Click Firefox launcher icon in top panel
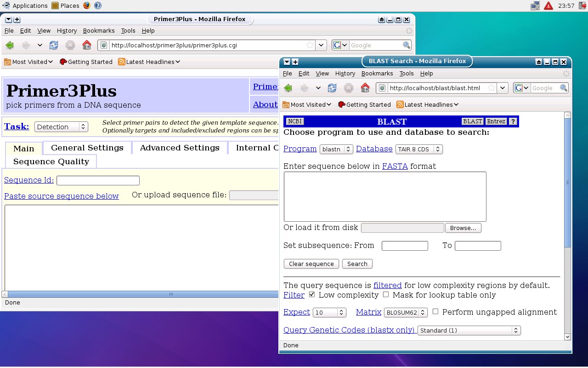This screenshot has width=588, height=368. coord(87,6)
